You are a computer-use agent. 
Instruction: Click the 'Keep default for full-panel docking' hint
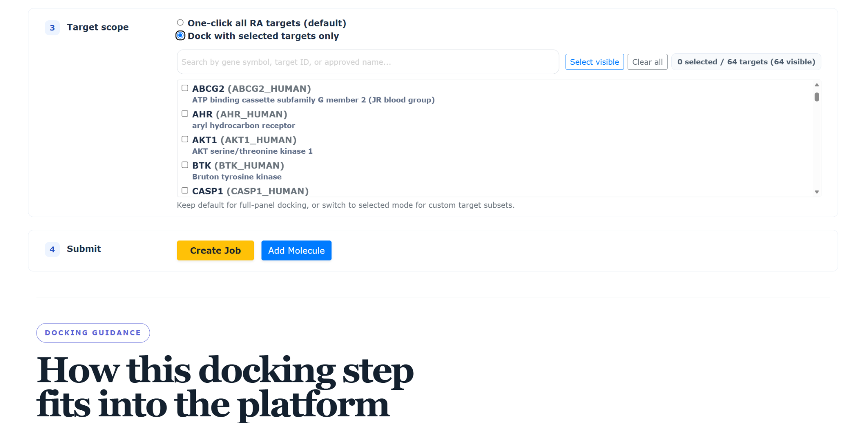346,205
